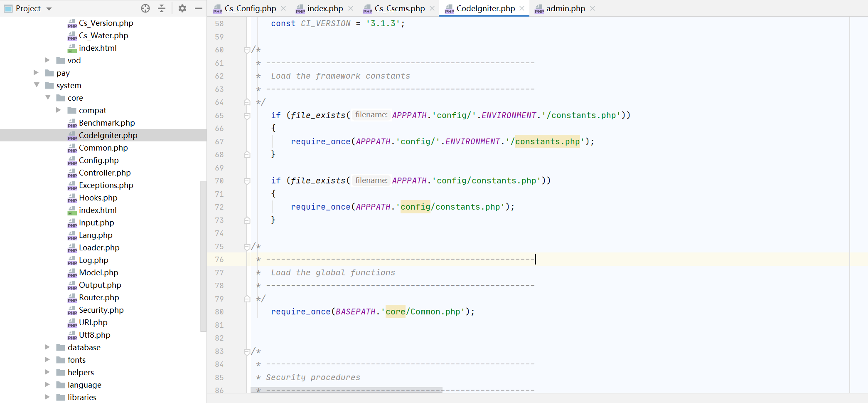
Task: Click require_once on line 72
Action: point(321,207)
